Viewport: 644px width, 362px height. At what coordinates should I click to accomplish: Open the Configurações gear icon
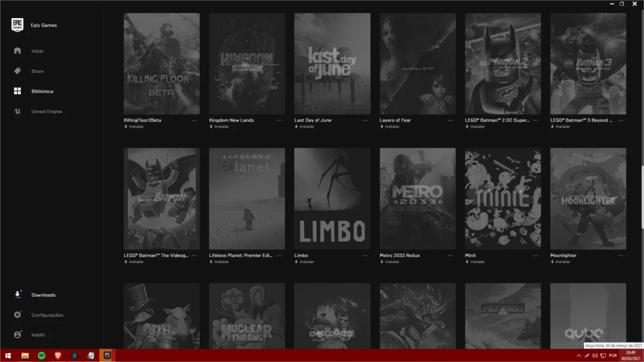click(x=17, y=315)
